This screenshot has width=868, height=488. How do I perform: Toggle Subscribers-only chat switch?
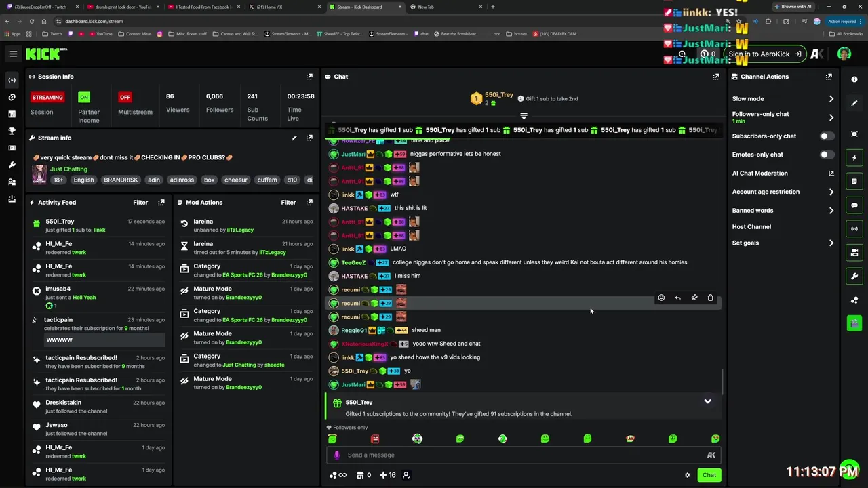click(x=827, y=136)
